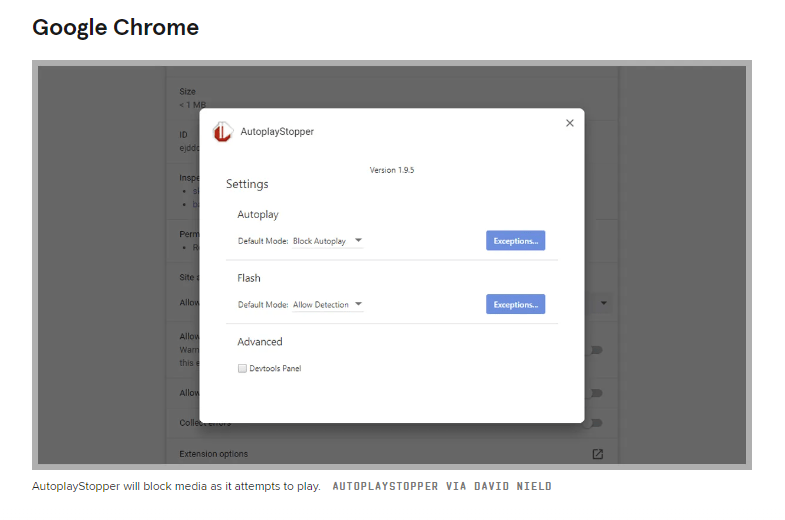Toggle the Allow switch above Collect errors

(596, 394)
